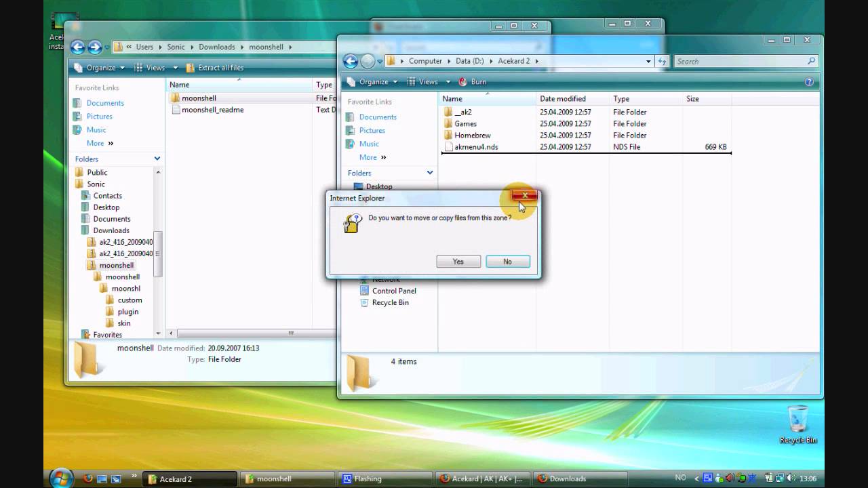The image size is (868, 488).
Task: Go back in the moonshell window
Action: [77, 47]
